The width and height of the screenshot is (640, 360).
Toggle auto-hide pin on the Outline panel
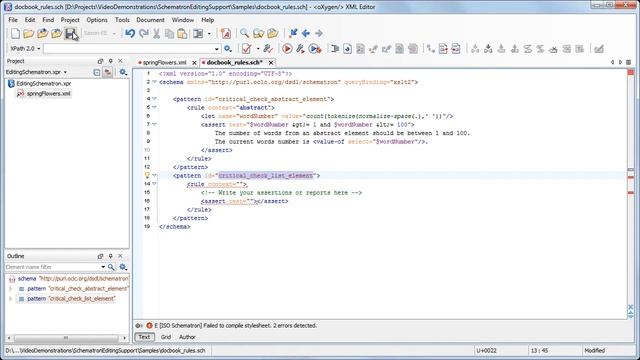[110, 256]
